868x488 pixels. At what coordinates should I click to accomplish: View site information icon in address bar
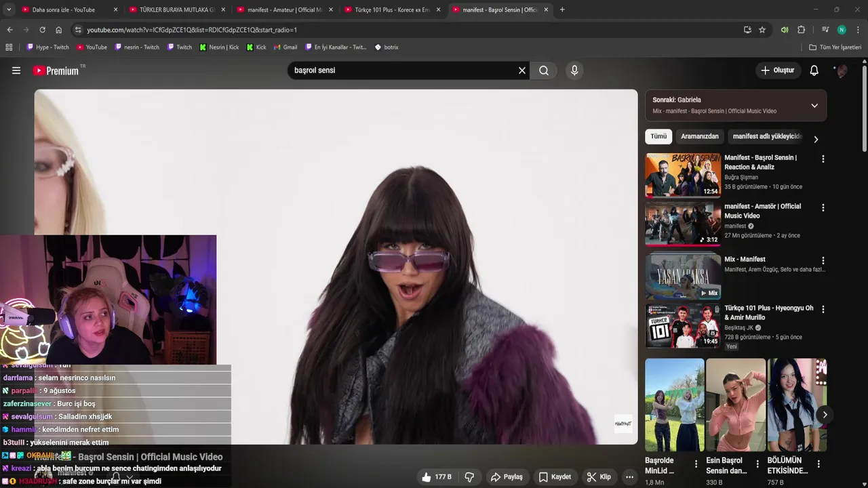coord(78,30)
